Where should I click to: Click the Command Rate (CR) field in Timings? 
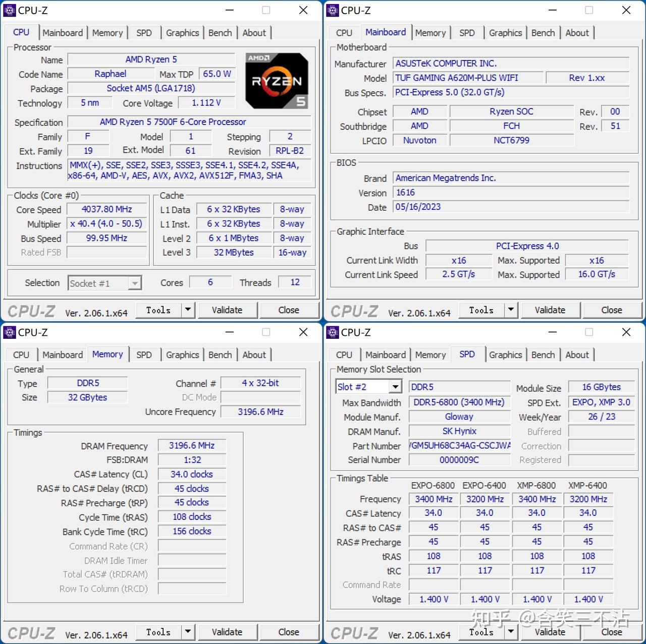192,546
